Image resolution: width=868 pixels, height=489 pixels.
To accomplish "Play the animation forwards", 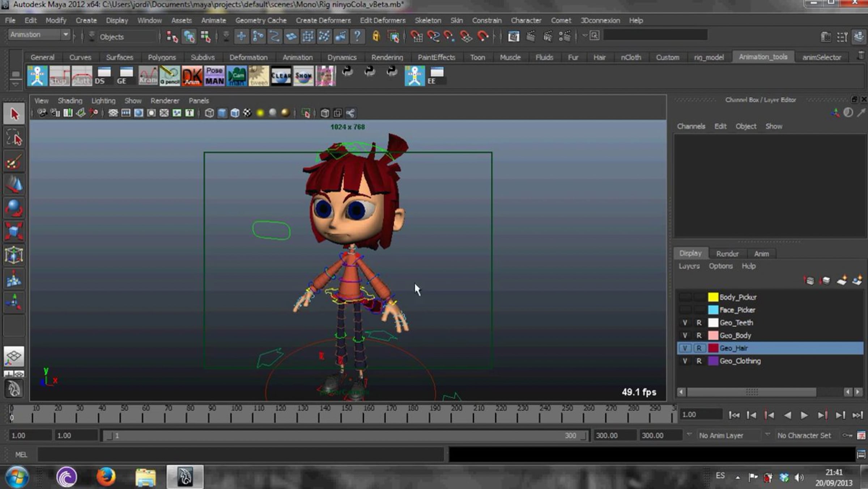I will 804,415.
